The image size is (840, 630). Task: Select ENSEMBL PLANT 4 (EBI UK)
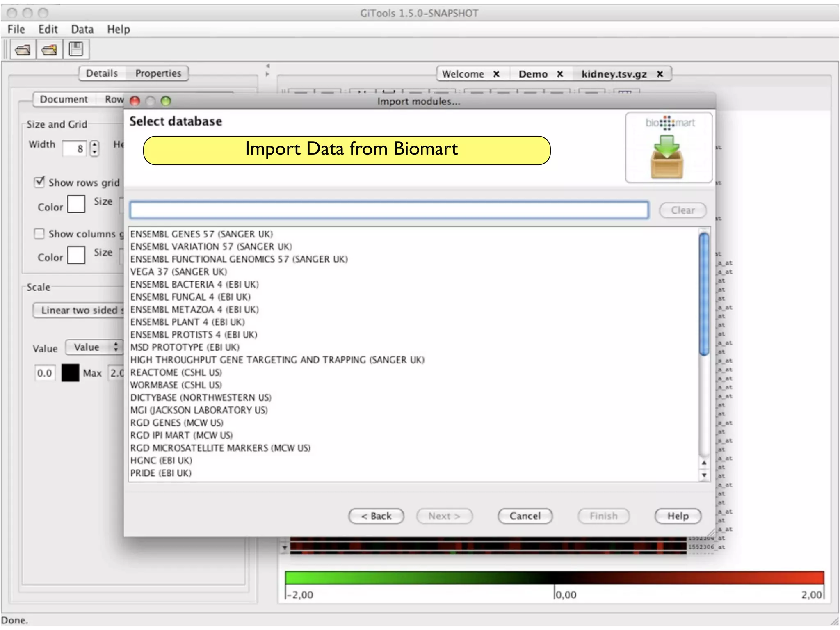pyautogui.click(x=413, y=322)
